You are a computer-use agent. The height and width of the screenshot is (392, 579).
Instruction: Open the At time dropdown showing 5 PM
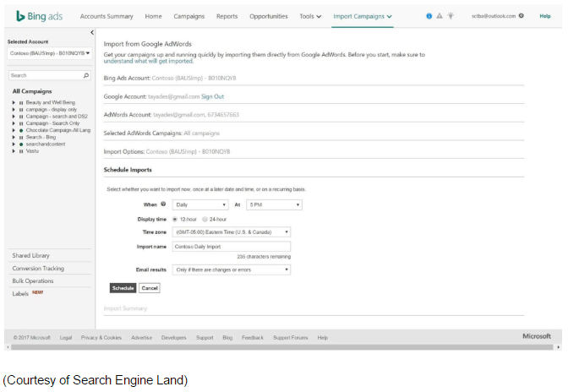coord(274,204)
